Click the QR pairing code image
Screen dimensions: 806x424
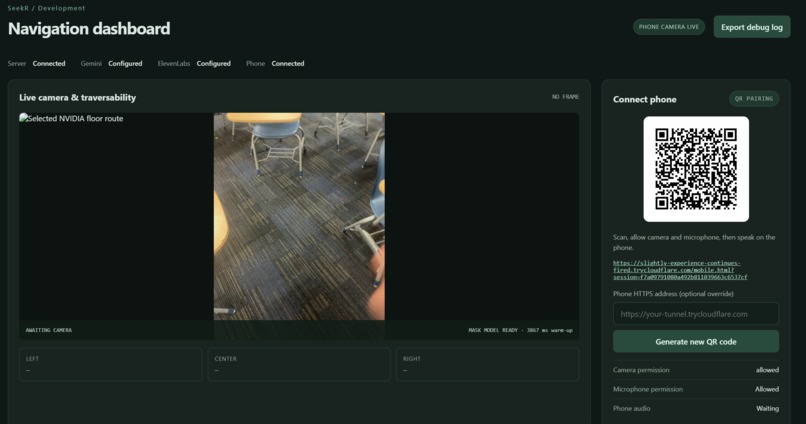(x=696, y=169)
